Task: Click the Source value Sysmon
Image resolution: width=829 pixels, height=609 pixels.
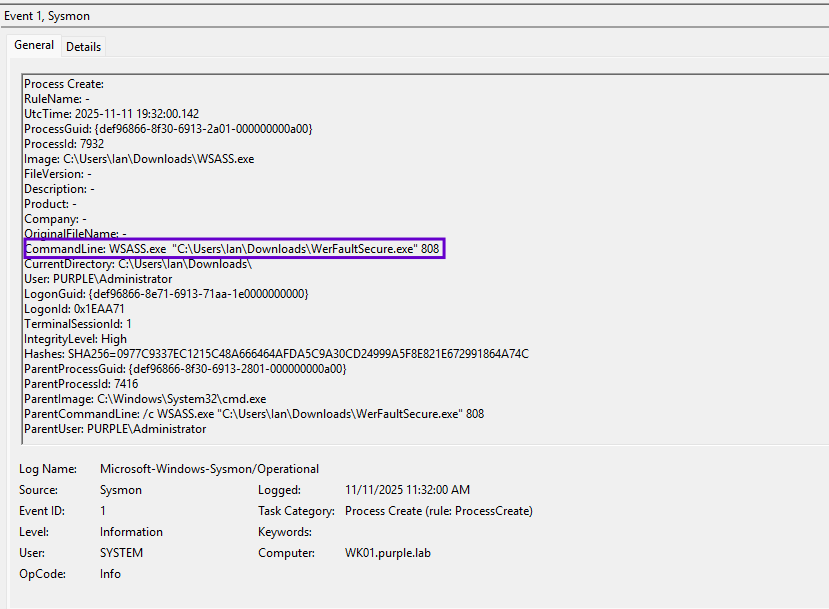Action: click(121, 490)
